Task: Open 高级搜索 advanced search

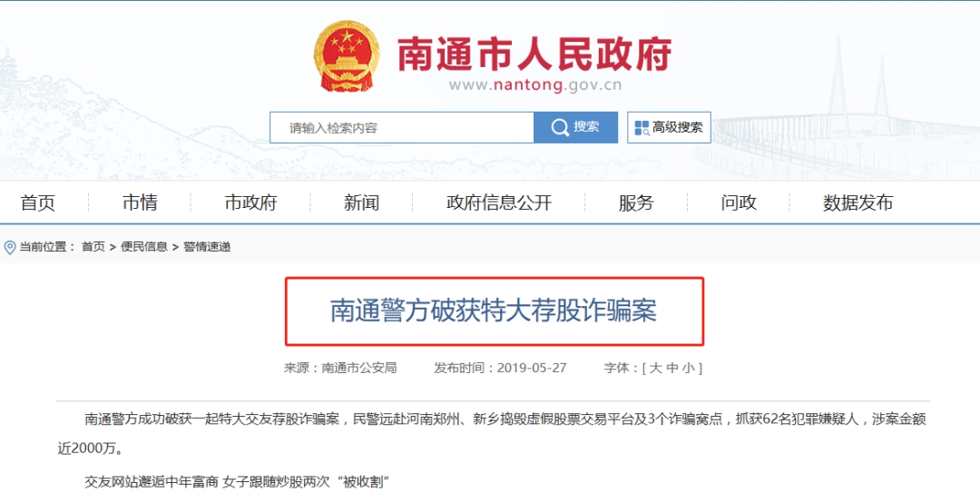Action: pyautogui.click(x=670, y=128)
